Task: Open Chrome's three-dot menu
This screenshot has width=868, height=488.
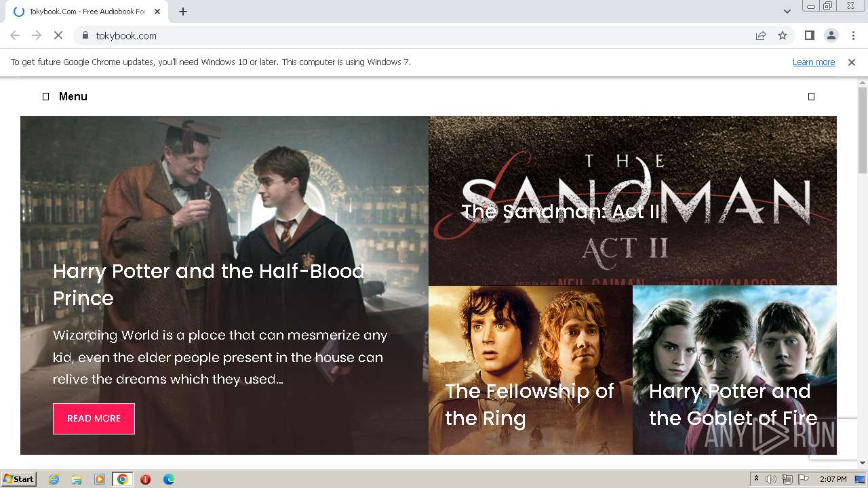Action: click(853, 35)
